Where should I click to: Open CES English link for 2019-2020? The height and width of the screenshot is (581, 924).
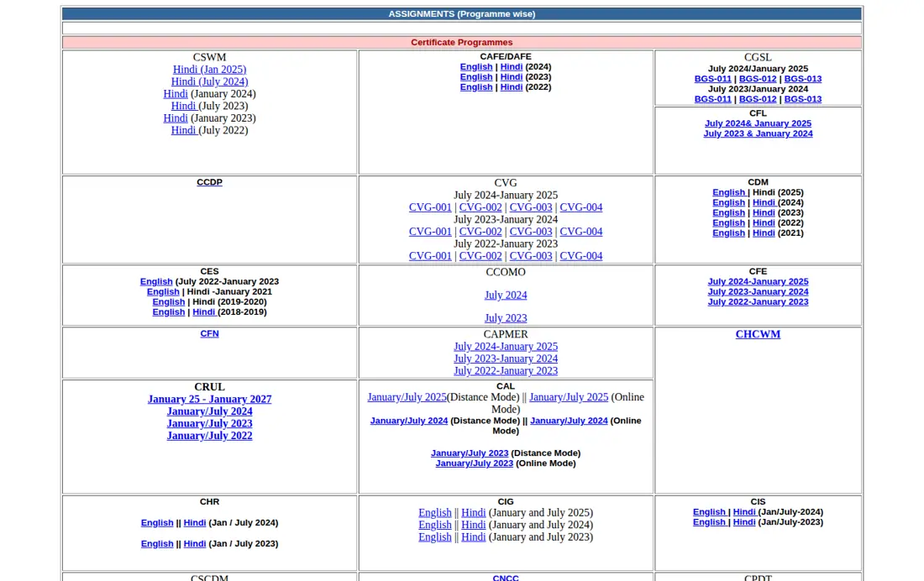[x=169, y=301]
